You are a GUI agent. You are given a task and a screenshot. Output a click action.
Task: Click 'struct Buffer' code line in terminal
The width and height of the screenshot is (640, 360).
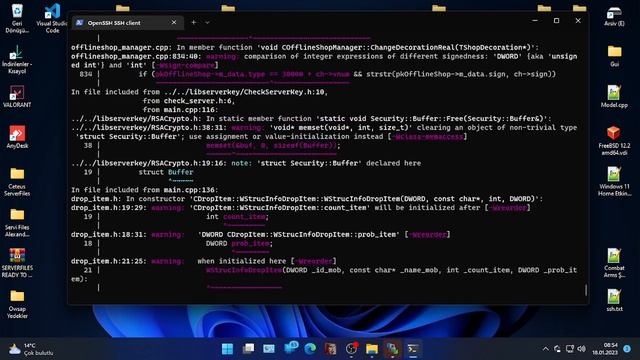point(166,172)
